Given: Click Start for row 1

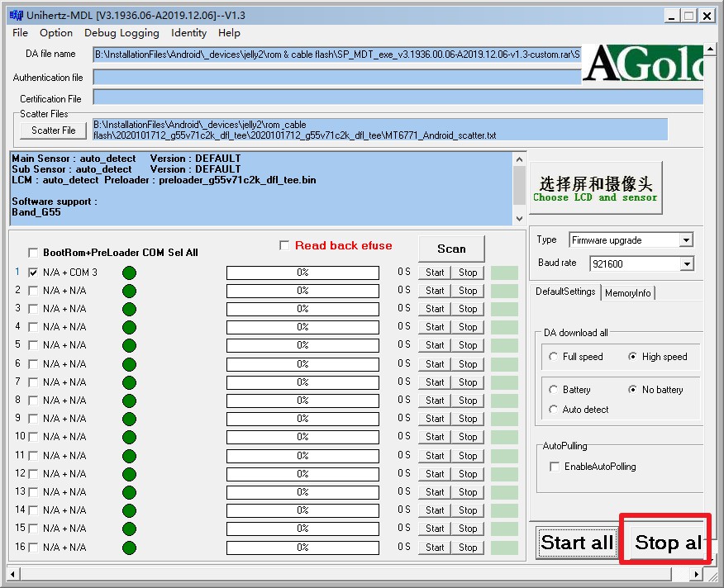Looking at the screenshot, I should click(x=435, y=273).
